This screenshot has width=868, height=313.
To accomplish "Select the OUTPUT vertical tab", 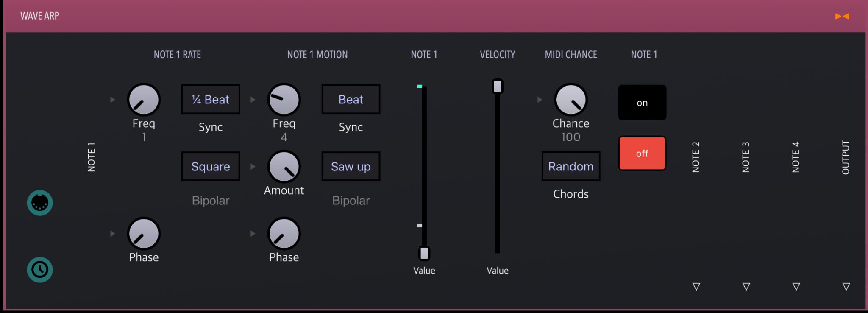I will tap(846, 157).
